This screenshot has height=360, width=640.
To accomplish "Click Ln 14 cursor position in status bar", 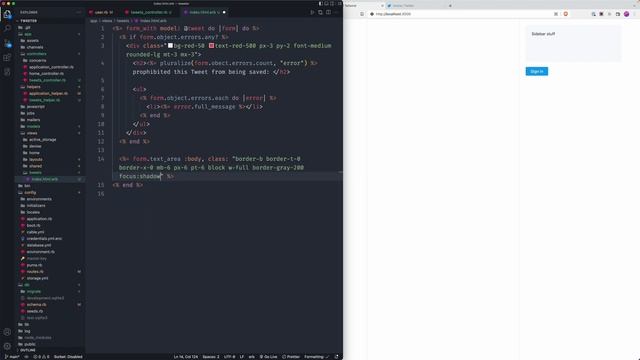I will coord(186,357).
